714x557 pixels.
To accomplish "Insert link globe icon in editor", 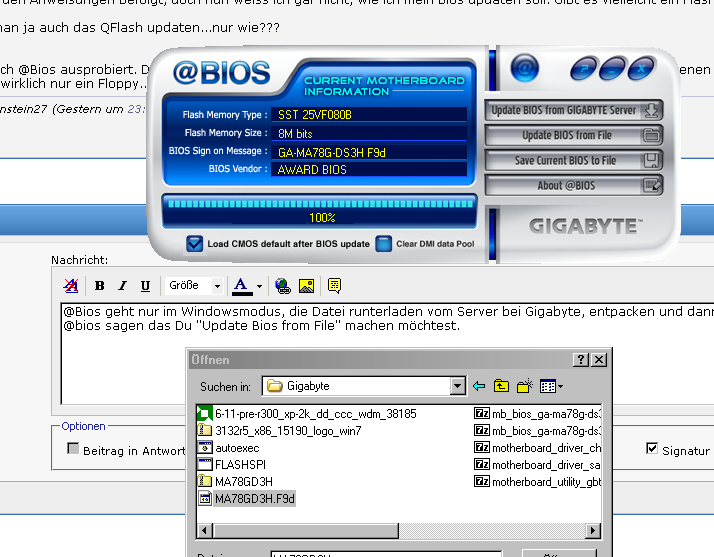I will click(x=283, y=286).
